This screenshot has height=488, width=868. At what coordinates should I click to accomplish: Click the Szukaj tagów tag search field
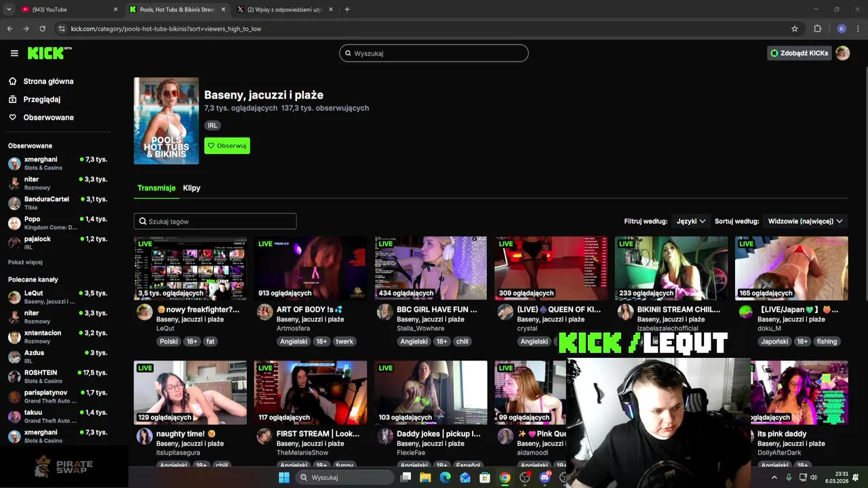click(215, 222)
